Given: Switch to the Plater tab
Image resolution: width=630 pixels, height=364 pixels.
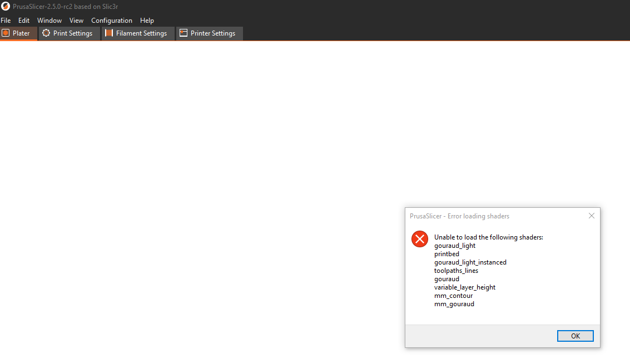Looking at the screenshot, I should click(18, 33).
